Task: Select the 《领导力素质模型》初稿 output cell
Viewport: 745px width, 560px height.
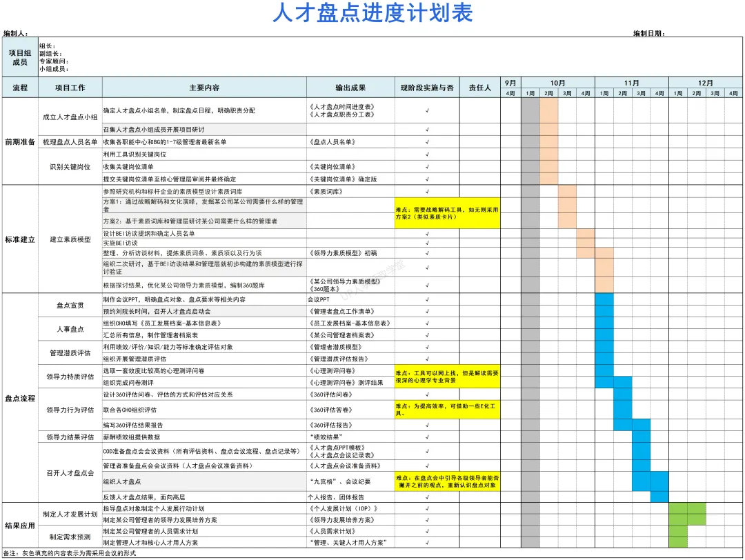Action: point(350,253)
